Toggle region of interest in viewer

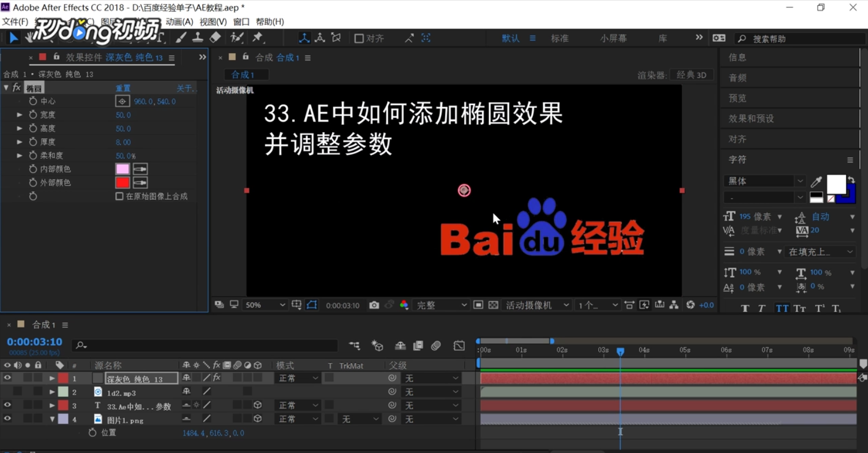point(479,305)
